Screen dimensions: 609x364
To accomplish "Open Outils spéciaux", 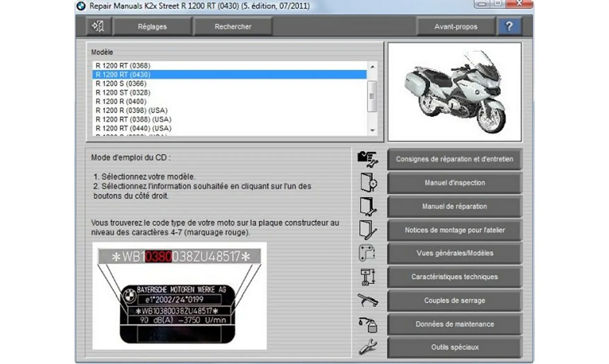I will (x=455, y=347).
